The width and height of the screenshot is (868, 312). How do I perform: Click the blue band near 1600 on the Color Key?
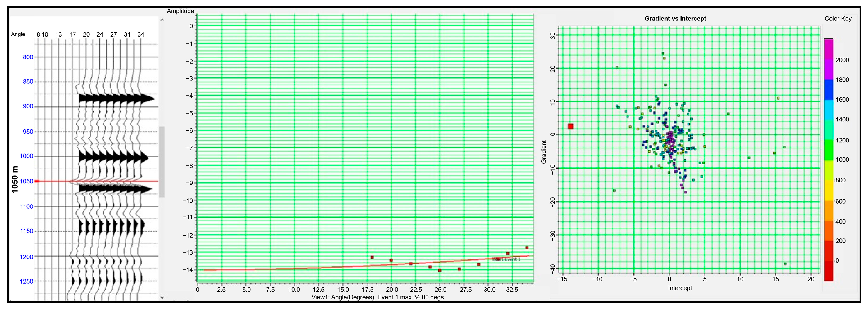[x=829, y=90]
